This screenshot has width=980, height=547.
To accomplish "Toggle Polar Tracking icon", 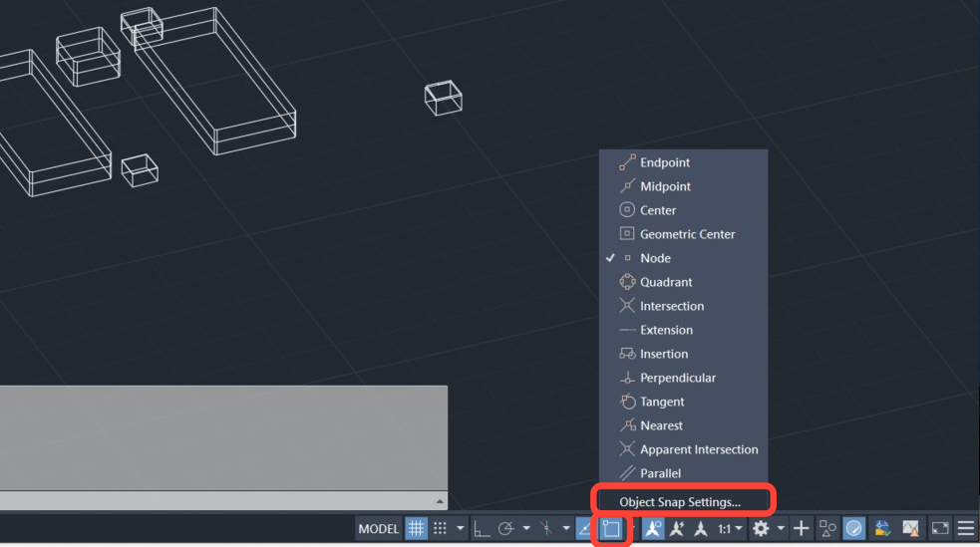I will click(x=505, y=529).
